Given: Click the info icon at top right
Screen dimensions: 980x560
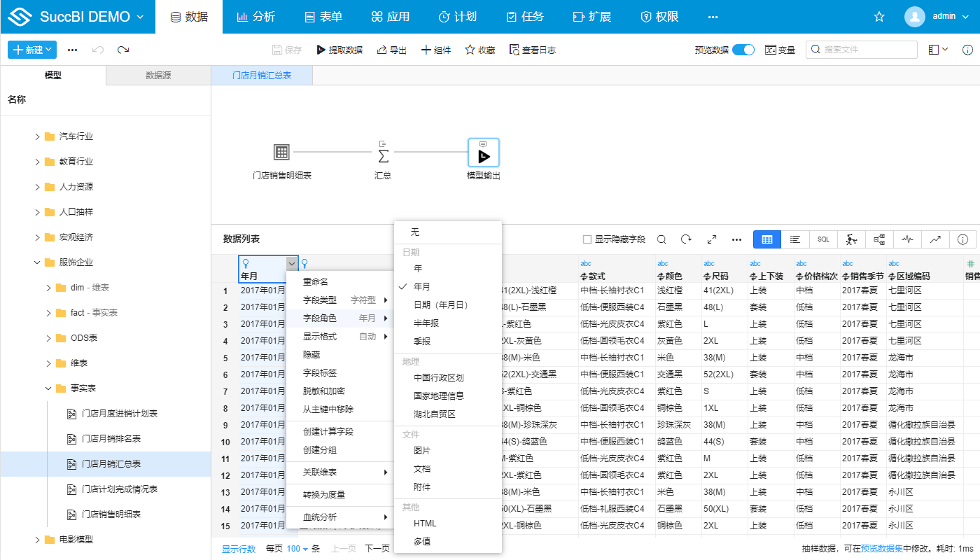Looking at the screenshot, I should pos(968,50).
